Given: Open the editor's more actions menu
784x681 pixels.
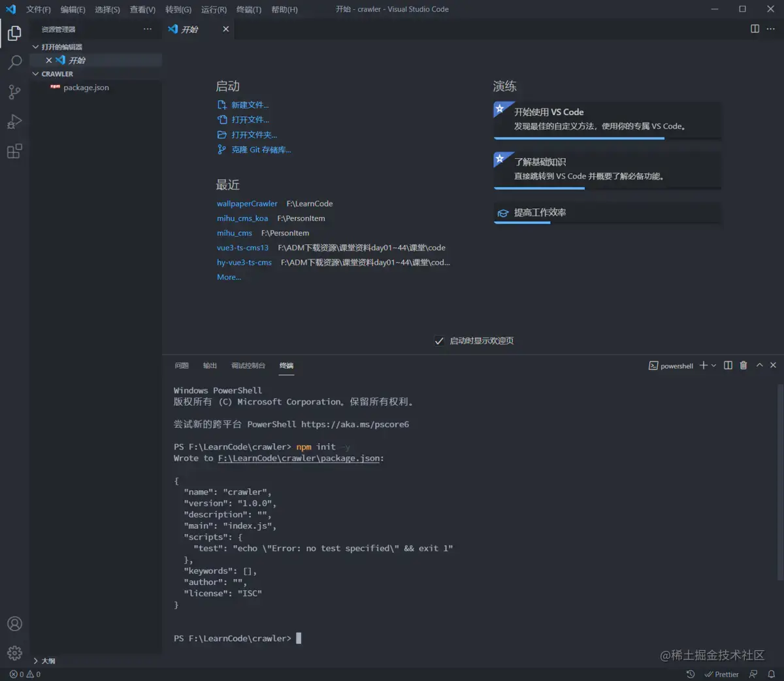Looking at the screenshot, I should tap(771, 29).
